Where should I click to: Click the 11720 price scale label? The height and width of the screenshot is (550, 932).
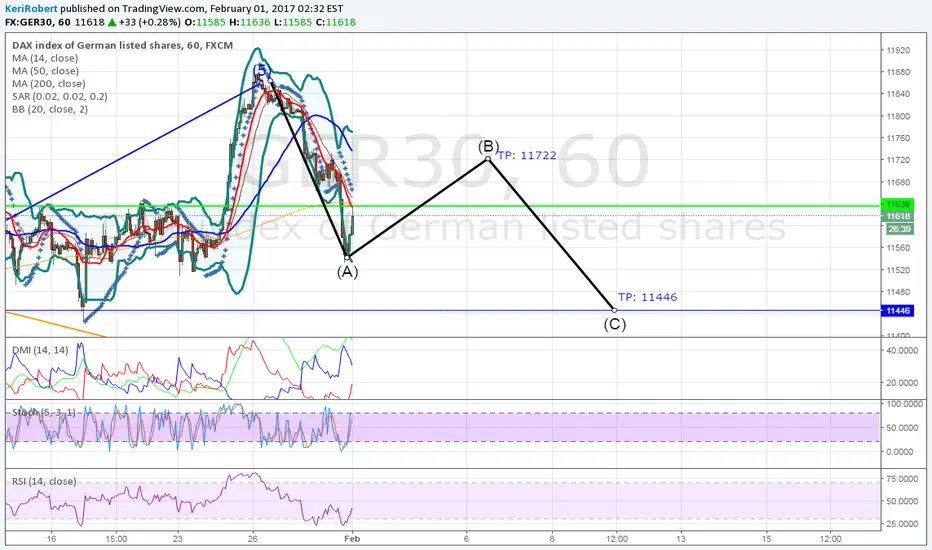898,160
